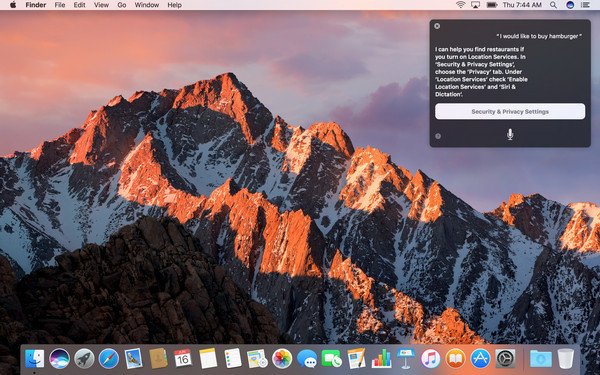The width and height of the screenshot is (600, 375).
Task: Open the Apple menu
Action: (x=13, y=5)
